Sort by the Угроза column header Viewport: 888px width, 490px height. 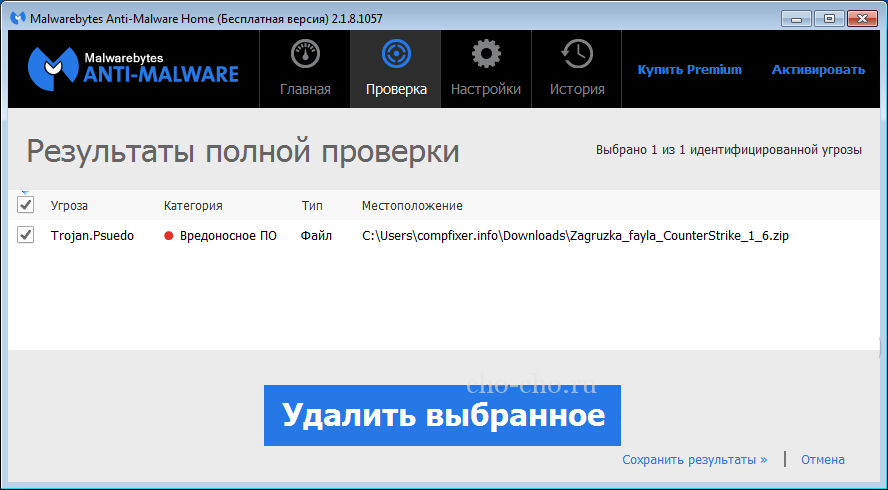(x=69, y=205)
